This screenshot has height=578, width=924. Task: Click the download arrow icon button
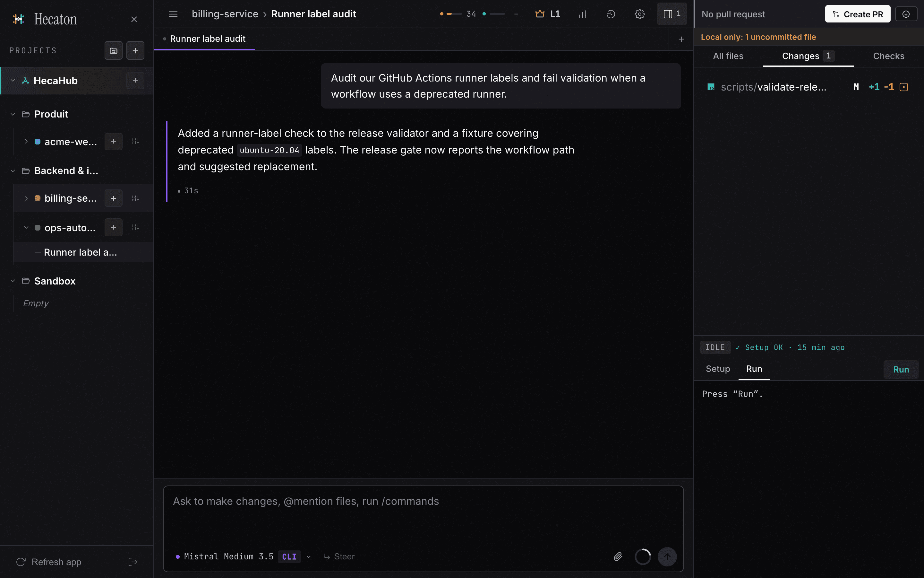click(906, 14)
